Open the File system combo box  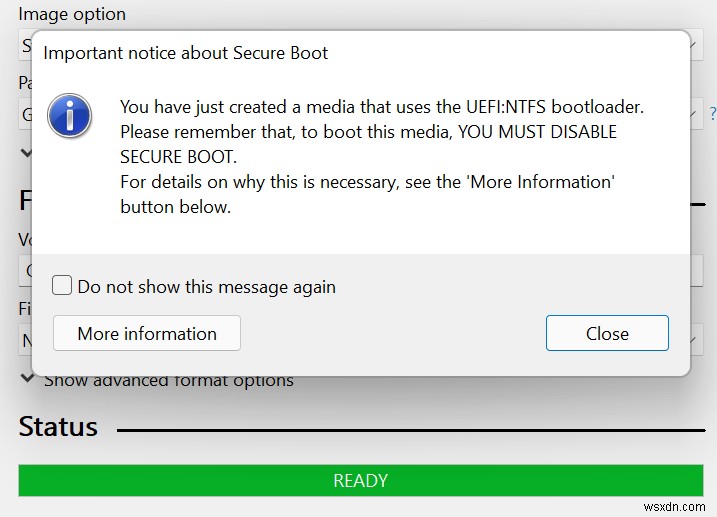point(24,340)
